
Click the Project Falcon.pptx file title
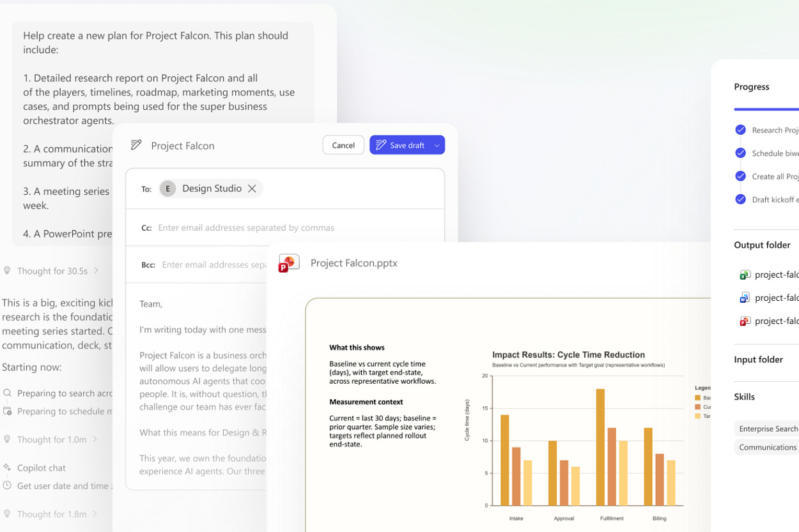pos(353,263)
